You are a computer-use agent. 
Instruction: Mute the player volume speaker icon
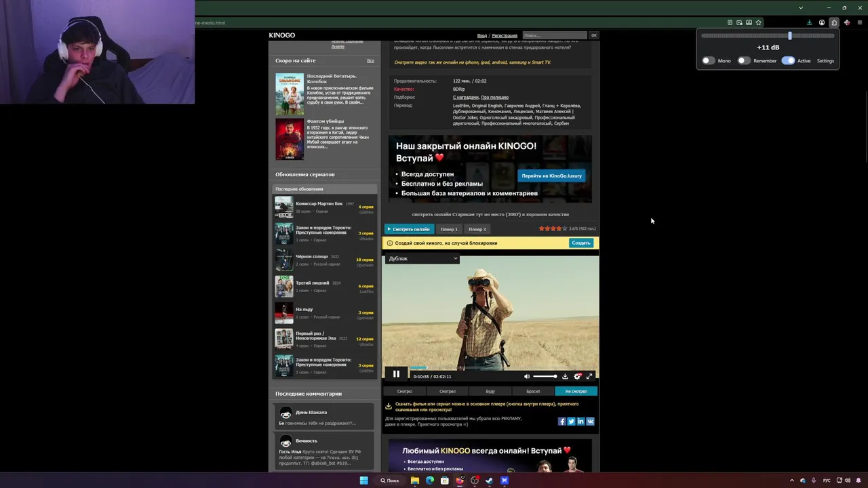coord(527,376)
